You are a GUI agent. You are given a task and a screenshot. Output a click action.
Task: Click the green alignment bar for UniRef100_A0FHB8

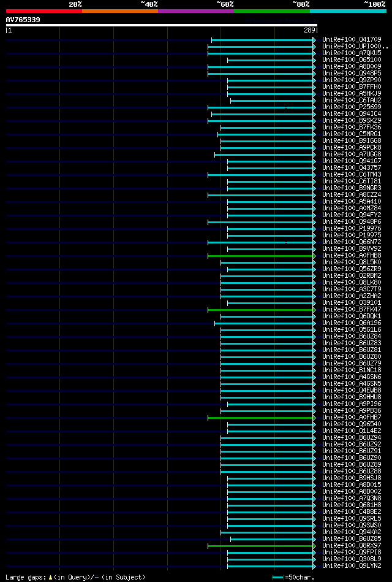pos(262,256)
